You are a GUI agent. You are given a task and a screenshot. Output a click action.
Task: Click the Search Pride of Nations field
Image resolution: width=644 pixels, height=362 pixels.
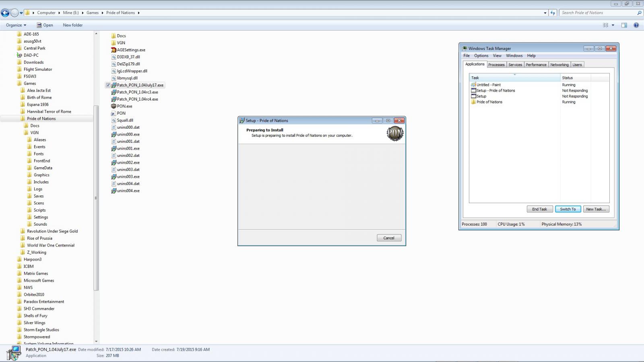pyautogui.click(x=597, y=13)
